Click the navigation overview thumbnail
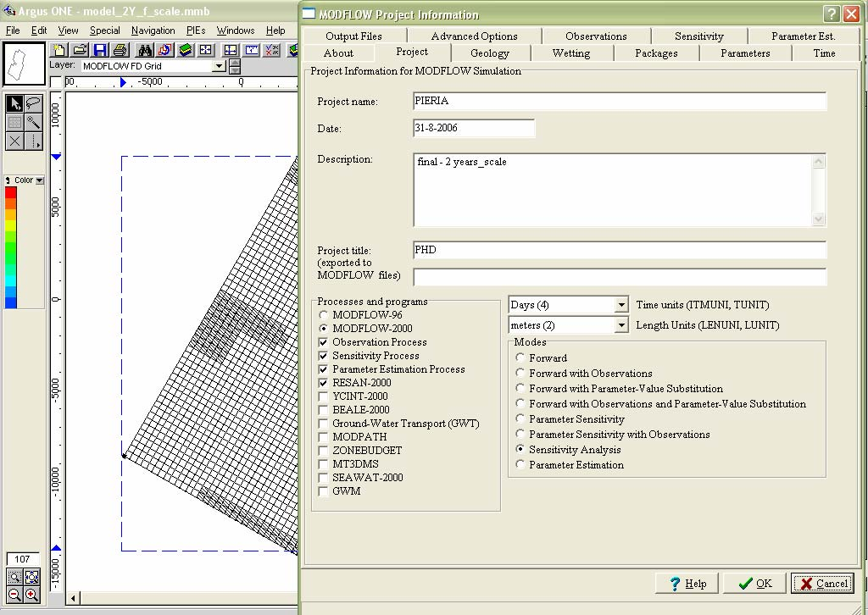The width and height of the screenshot is (868, 615). (x=24, y=64)
